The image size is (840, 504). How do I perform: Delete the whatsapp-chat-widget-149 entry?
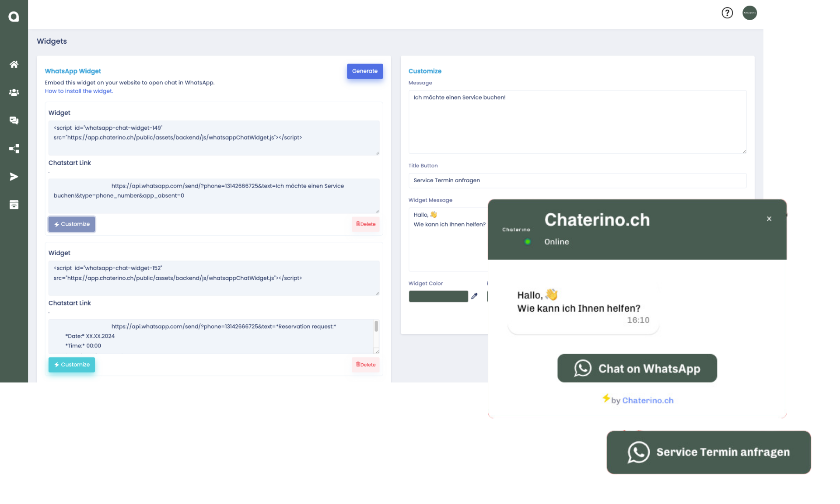pyautogui.click(x=365, y=224)
